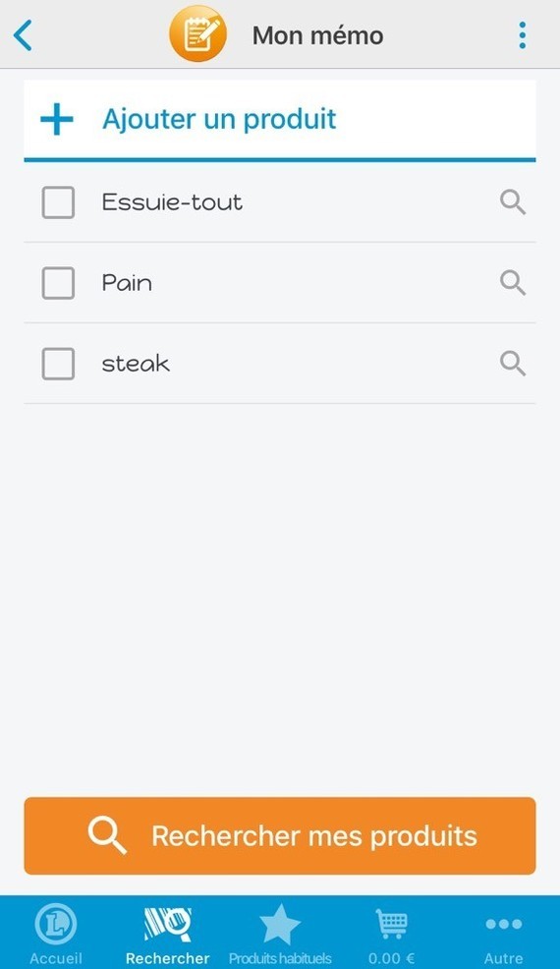Image resolution: width=560 pixels, height=969 pixels.
Task: Check the Essuie-tout checkbox
Action: 58,202
